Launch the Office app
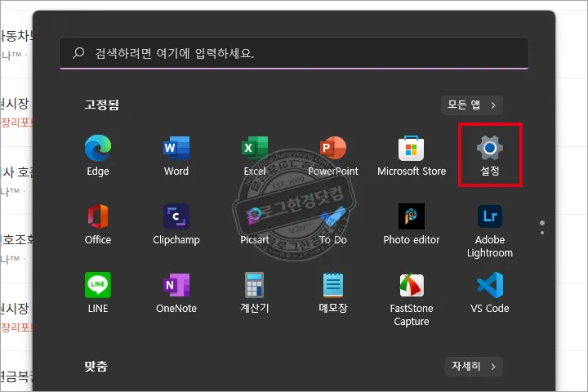 [x=98, y=224]
